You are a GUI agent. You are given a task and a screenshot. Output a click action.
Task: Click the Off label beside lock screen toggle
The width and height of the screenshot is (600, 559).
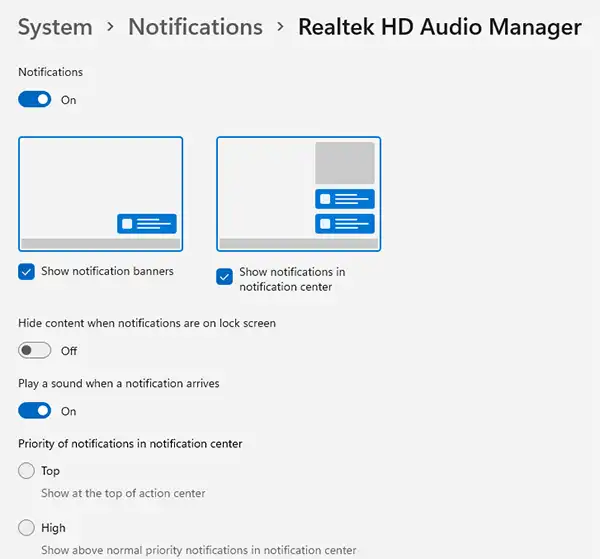point(69,351)
